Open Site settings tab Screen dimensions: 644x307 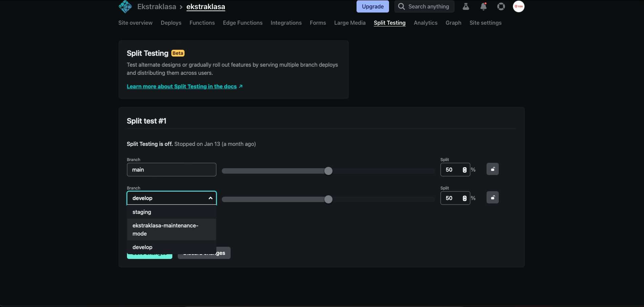pos(486,23)
